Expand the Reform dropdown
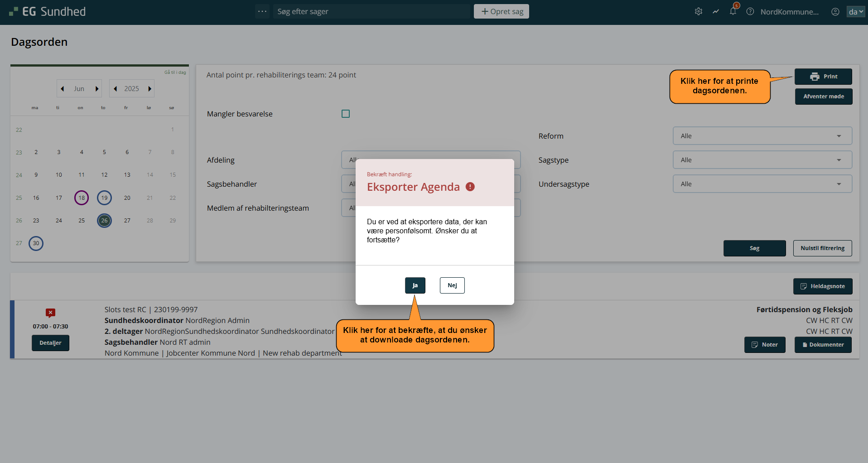The image size is (868, 463). tap(762, 136)
